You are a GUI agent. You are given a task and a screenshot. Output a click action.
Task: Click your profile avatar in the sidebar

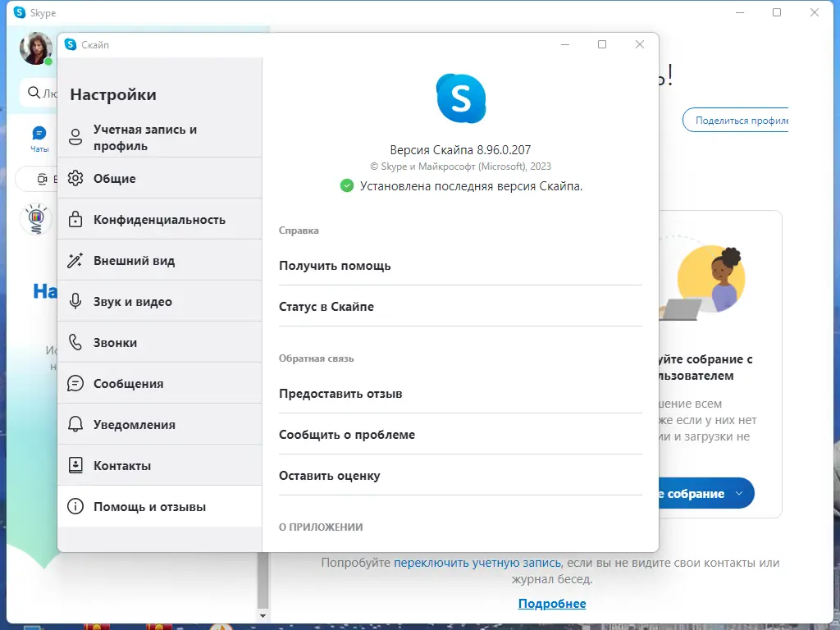(x=35, y=50)
